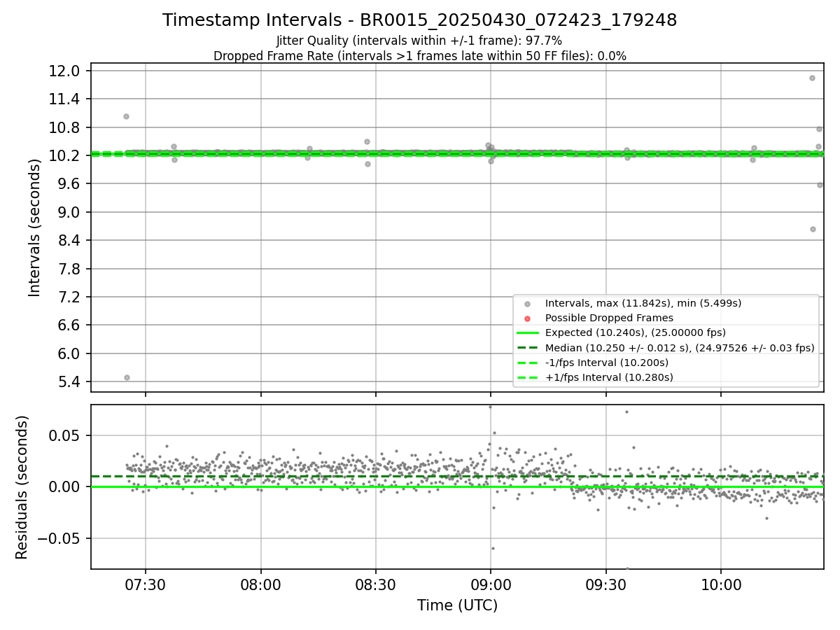Click legend entry 'Intervals, max (11.842s), min (5.499s)'
Image resolution: width=840 pixels, height=630 pixels.
[x=643, y=303]
